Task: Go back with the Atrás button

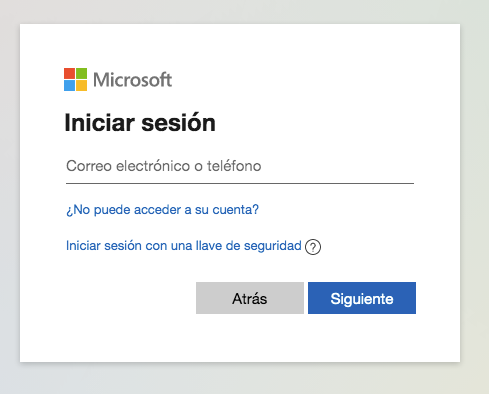Action: [x=250, y=298]
